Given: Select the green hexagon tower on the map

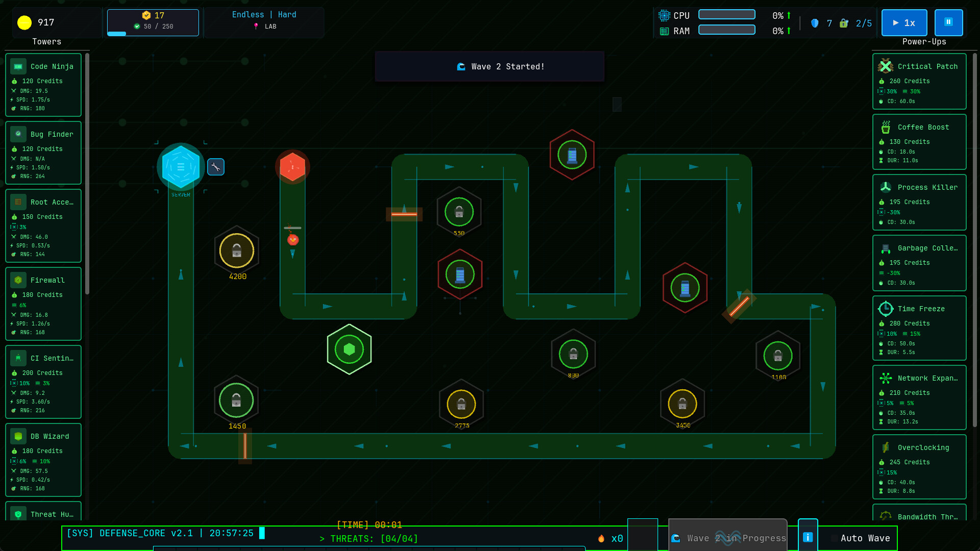Looking at the screenshot, I should click(349, 349).
